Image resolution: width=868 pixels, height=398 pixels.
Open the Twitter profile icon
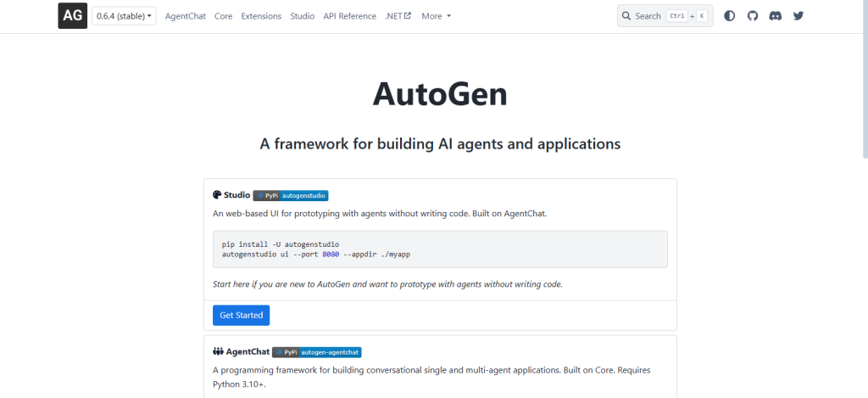click(798, 16)
